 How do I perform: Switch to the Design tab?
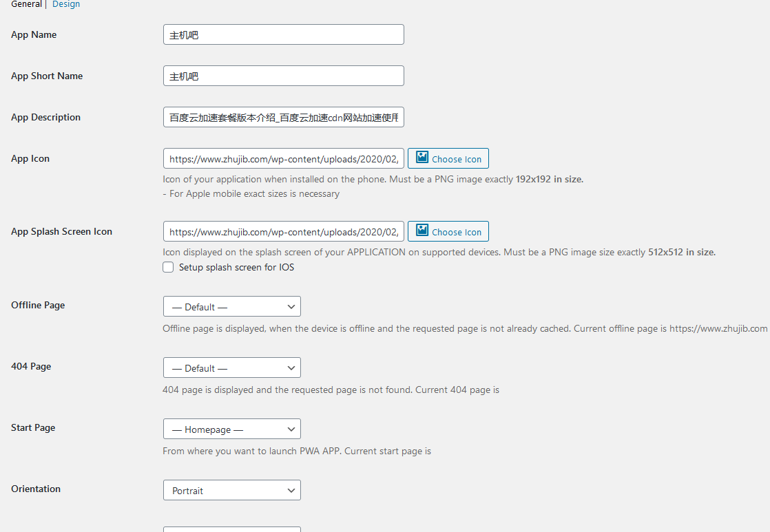[66, 4]
